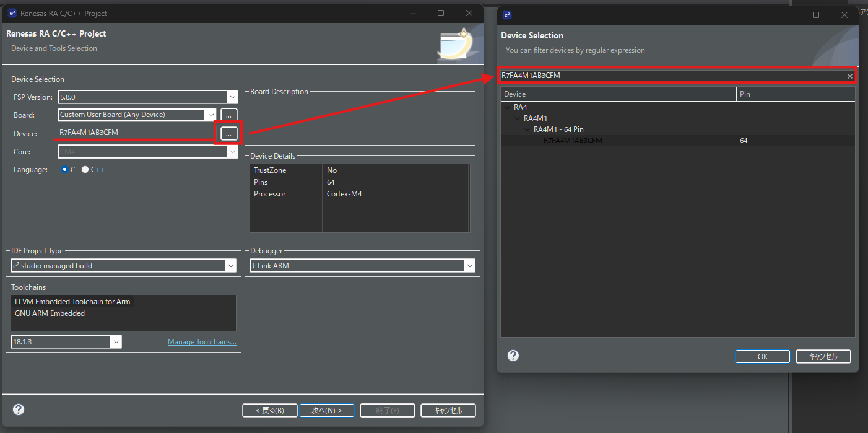
Task: Click the help icon in the Project wizard
Action: point(19,409)
